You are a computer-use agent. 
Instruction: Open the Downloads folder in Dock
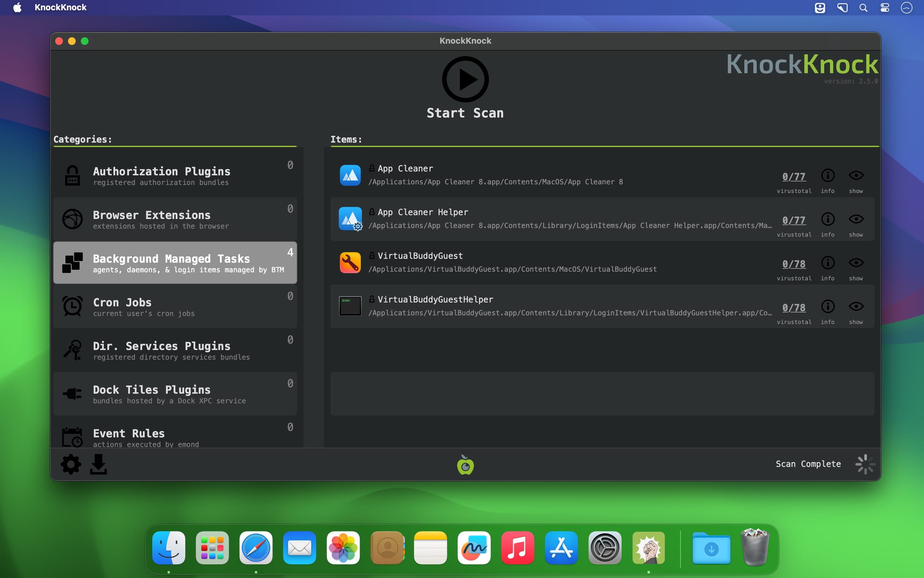point(711,548)
